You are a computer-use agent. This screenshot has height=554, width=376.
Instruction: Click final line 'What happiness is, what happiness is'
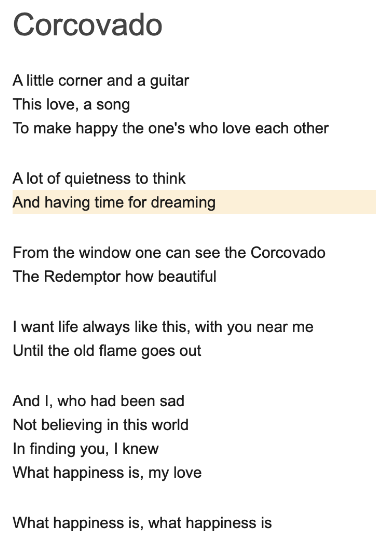(x=142, y=523)
